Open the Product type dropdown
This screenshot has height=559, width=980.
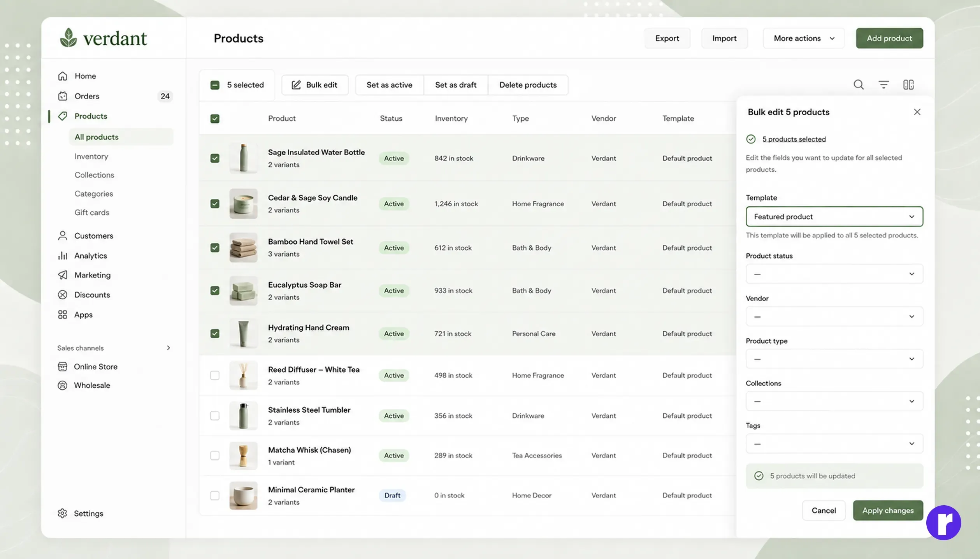pos(834,359)
